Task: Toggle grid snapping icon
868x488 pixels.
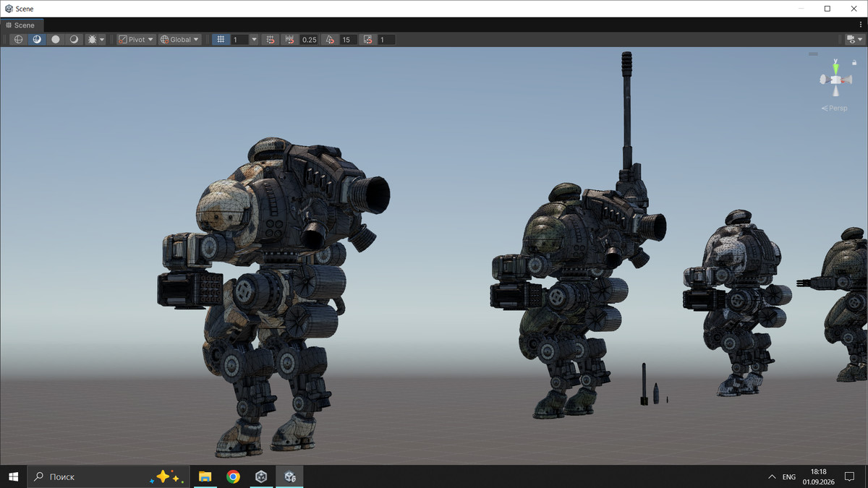Action: [270, 40]
